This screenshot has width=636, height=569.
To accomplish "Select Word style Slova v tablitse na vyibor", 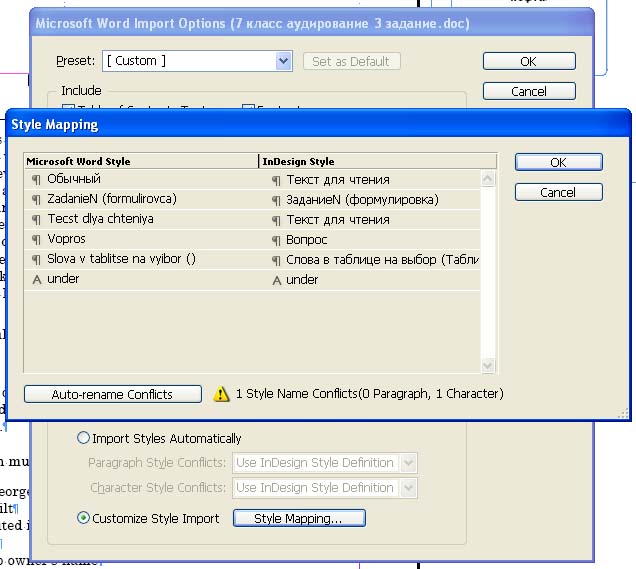I will click(121, 259).
